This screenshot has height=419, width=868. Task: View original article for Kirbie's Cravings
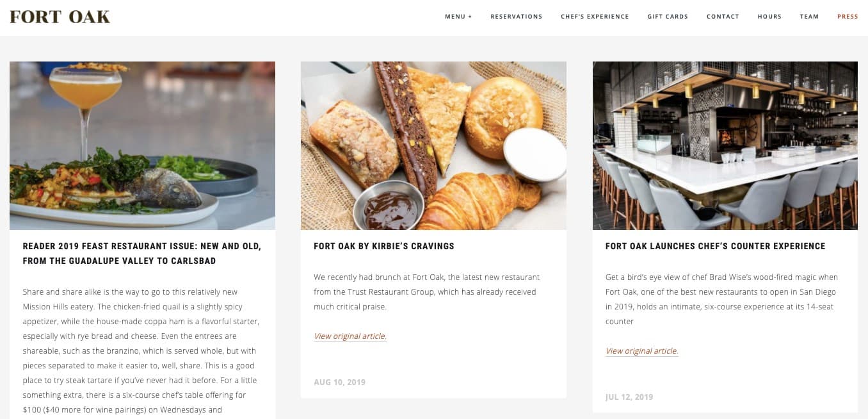click(x=350, y=336)
